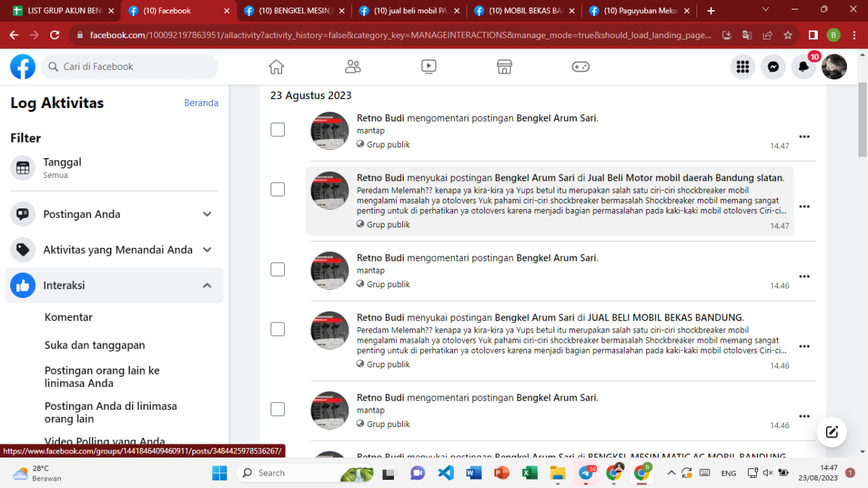Open JUAL BELI MOBIL BEKAS BANDUNG group link
Viewport: 868px width, 488px height.
click(665, 318)
